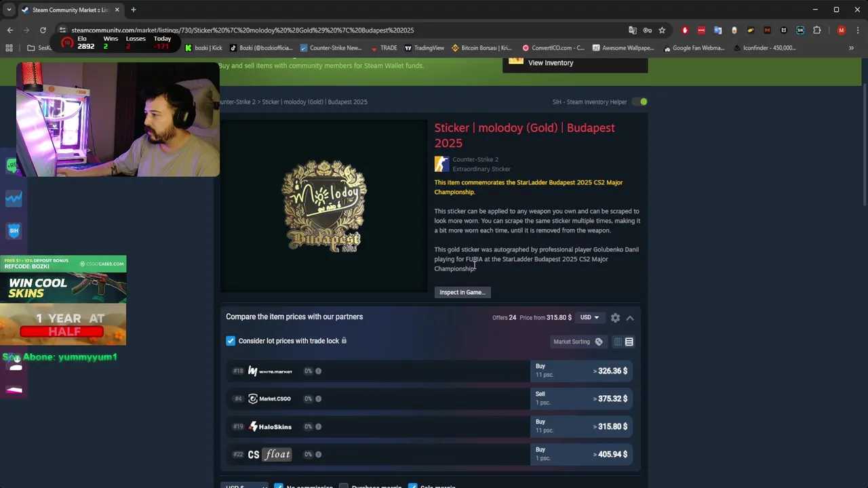Click HaloSkins Buy price 315.80 $
868x488 pixels.
click(581, 426)
